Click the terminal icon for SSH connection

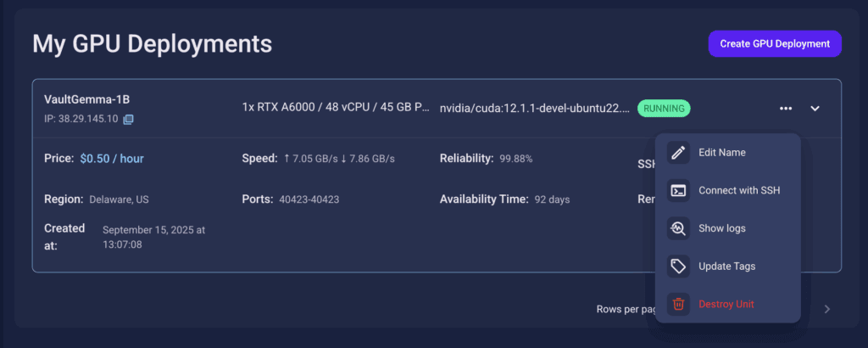point(678,191)
